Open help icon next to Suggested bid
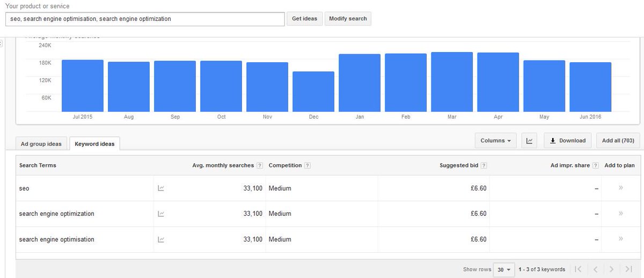This screenshot has height=278, width=644. coord(484,166)
